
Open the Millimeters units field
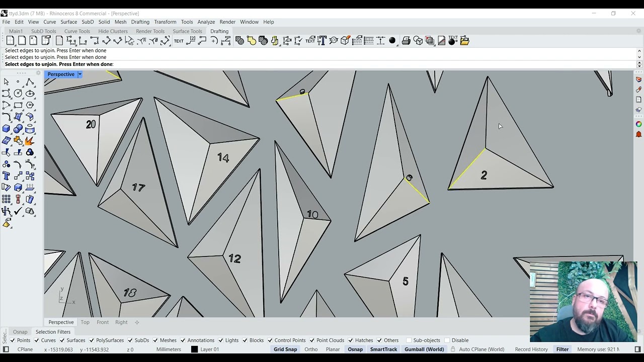tap(169, 349)
